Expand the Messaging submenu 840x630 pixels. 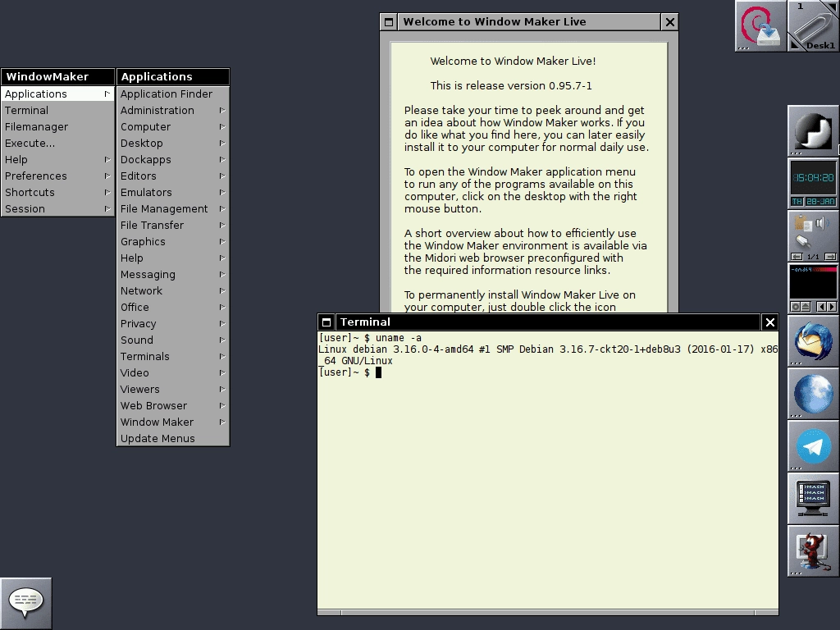(173, 274)
